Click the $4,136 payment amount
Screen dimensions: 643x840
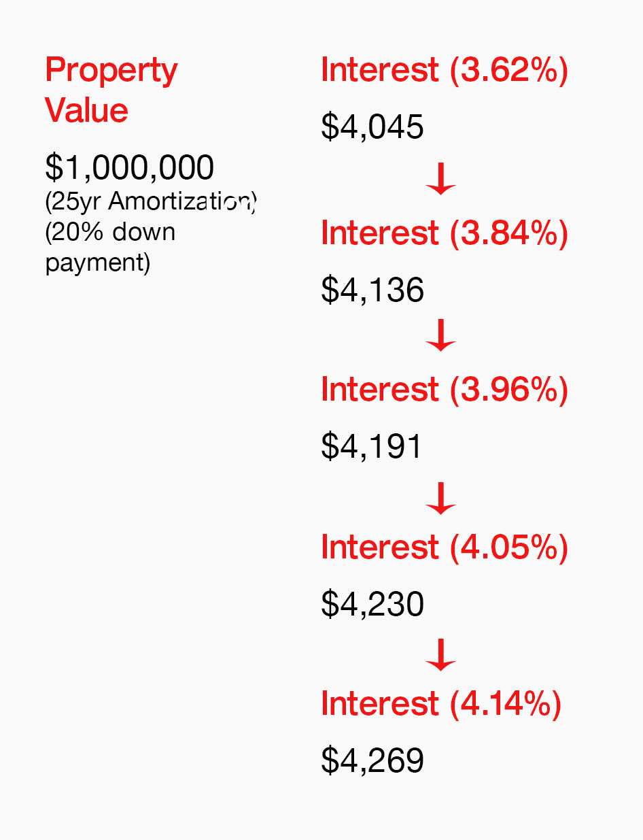[x=372, y=290]
